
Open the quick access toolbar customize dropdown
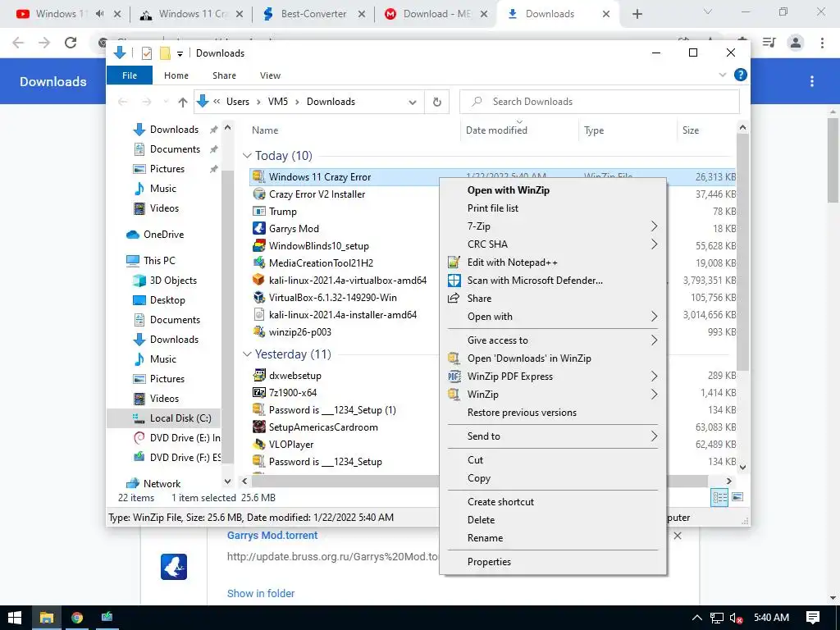[x=180, y=53]
